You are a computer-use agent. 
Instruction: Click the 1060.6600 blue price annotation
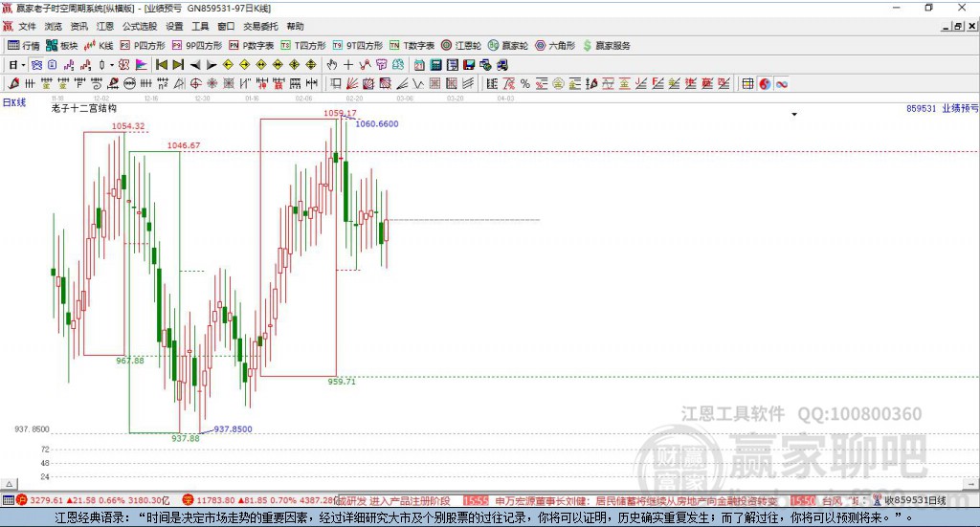click(377, 123)
